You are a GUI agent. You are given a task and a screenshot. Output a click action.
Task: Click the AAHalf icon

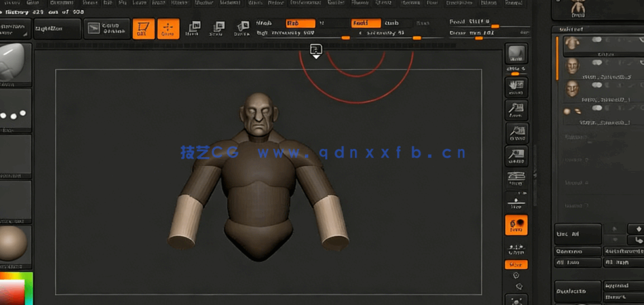pos(516,156)
